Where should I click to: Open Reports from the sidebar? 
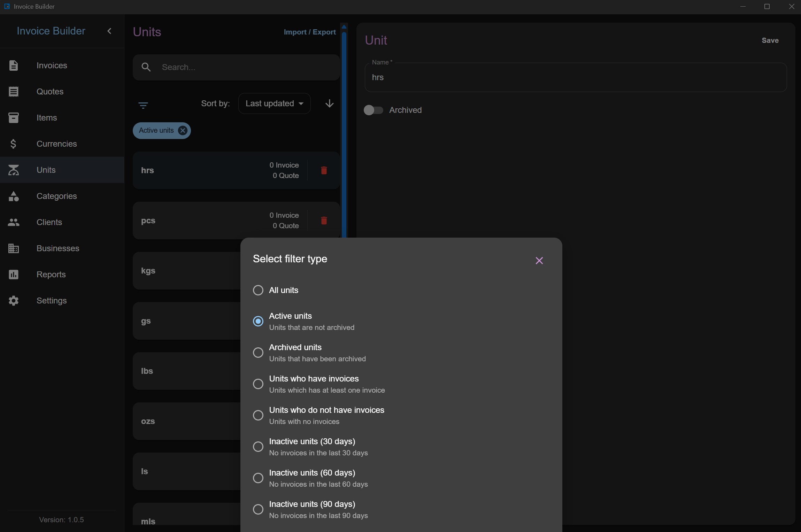click(x=62, y=274)
